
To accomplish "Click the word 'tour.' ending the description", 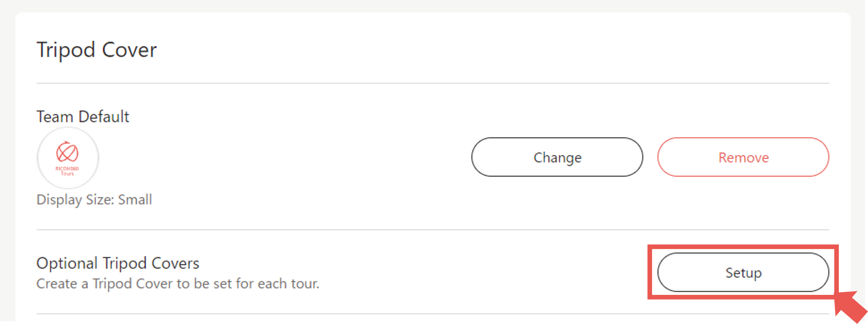I will pyautogui.click(x=305, y=284).
